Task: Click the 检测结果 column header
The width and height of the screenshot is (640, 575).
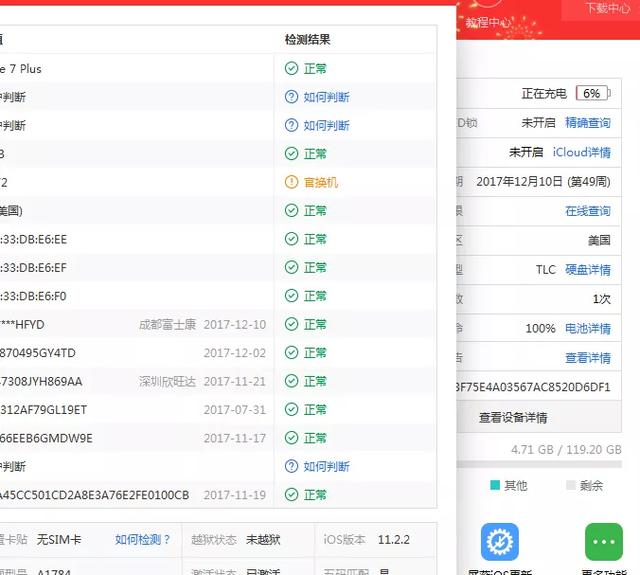Action: tap(307, 40)
